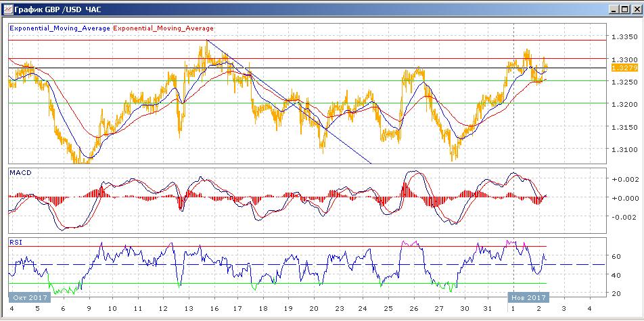Image resolution: width=644 pixels, height=321 pixels.
Task: Click the 20 level on RSI scale
Action: click(x=616, y=293)
